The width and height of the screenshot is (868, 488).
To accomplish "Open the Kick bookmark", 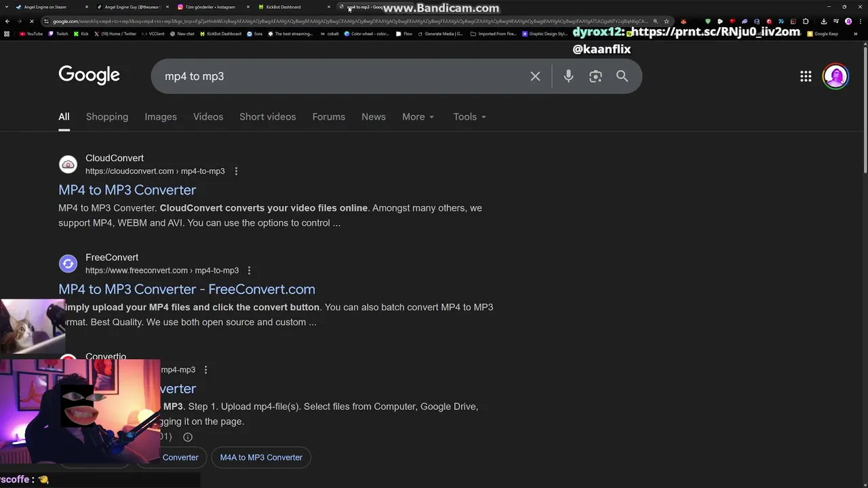I will pyautogui.click(x=81, y=34).
